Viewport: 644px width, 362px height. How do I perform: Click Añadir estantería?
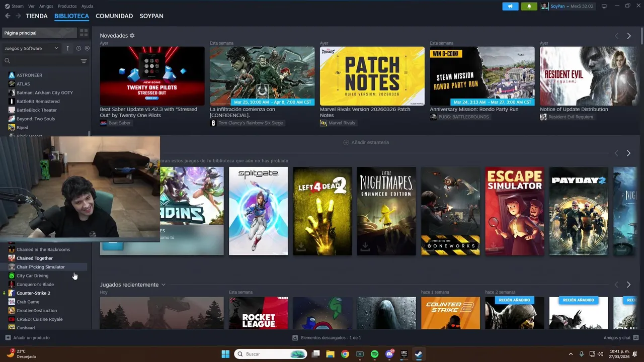pyautogui.click(x=366, y=142)
